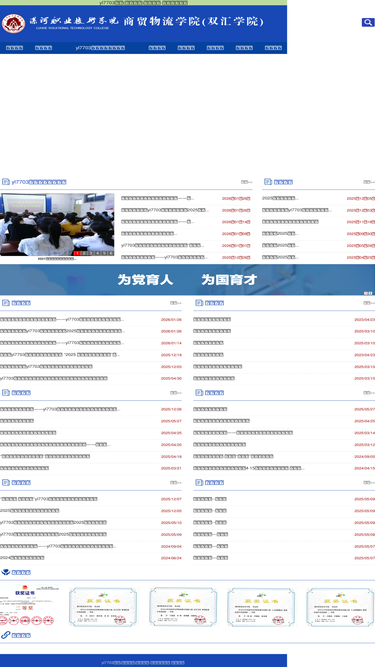
Task: Click document icon beside the yl7703 news heading
Action: [x=6, y=182]
